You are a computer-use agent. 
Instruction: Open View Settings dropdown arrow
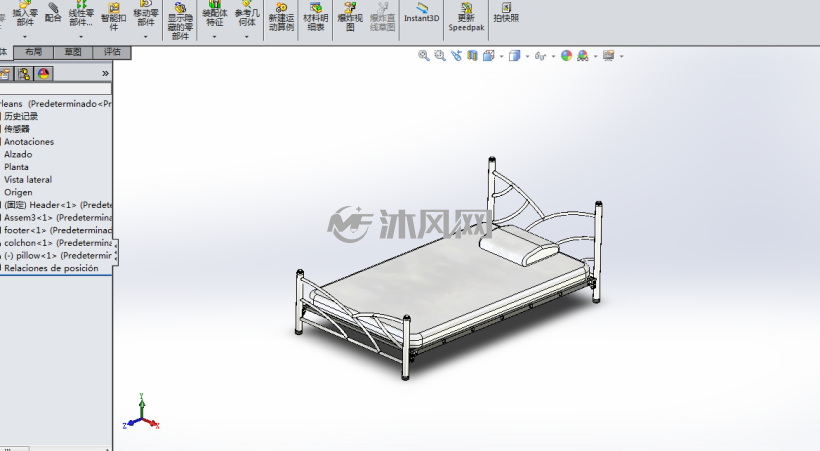point(621,57)
